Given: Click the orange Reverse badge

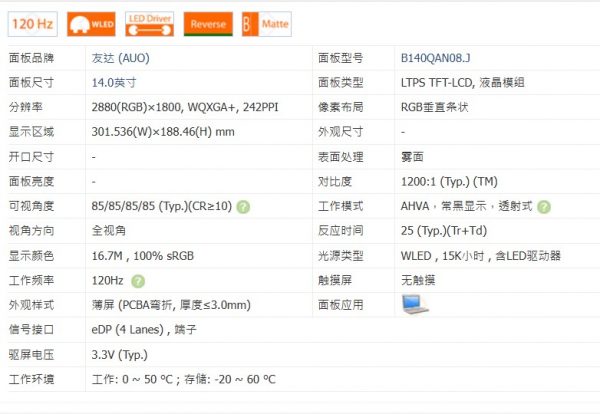Looking at the screenshot, I should point(208,22).
